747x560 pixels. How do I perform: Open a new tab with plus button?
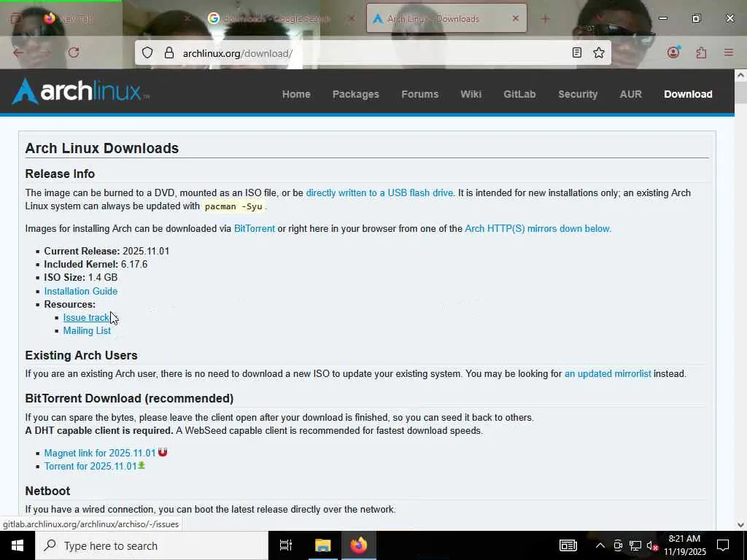pos(546,18)
